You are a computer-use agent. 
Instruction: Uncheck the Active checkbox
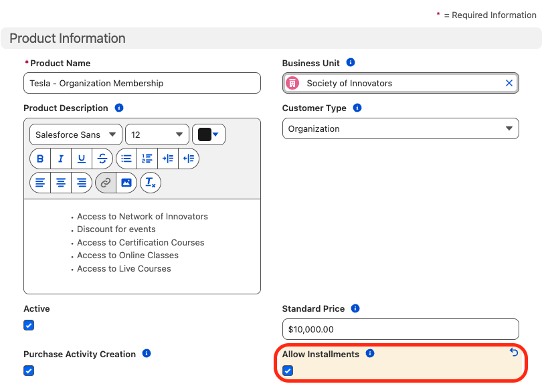(x=29, y=325)
